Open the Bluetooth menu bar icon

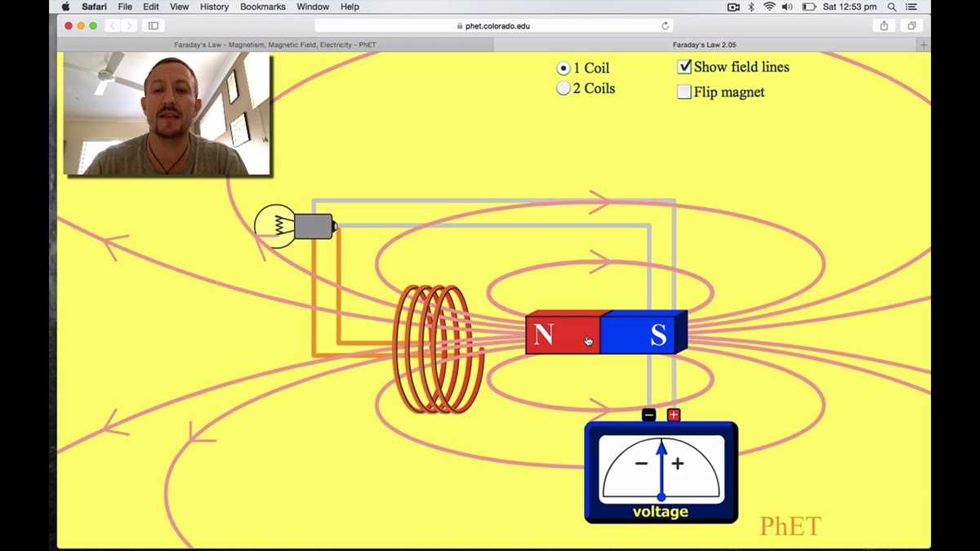(751, 7)
